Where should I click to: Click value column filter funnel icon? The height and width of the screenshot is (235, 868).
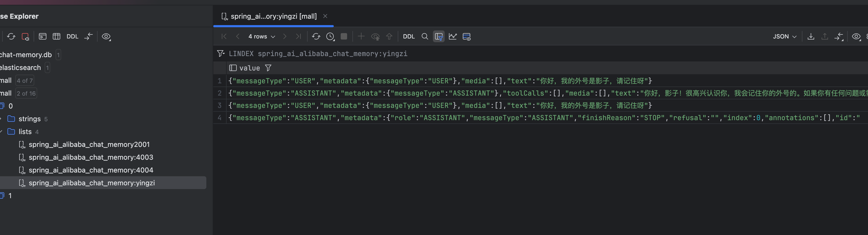[268, 68]
